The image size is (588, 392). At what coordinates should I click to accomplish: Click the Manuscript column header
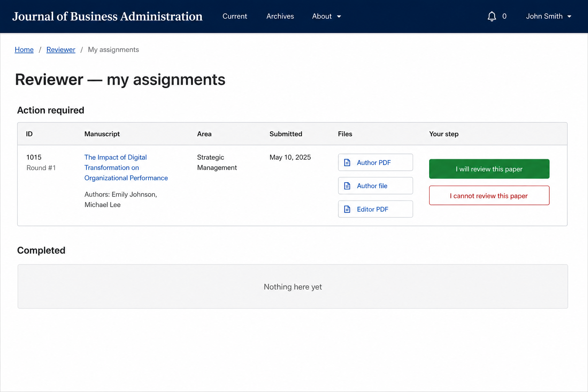(102, 134)
